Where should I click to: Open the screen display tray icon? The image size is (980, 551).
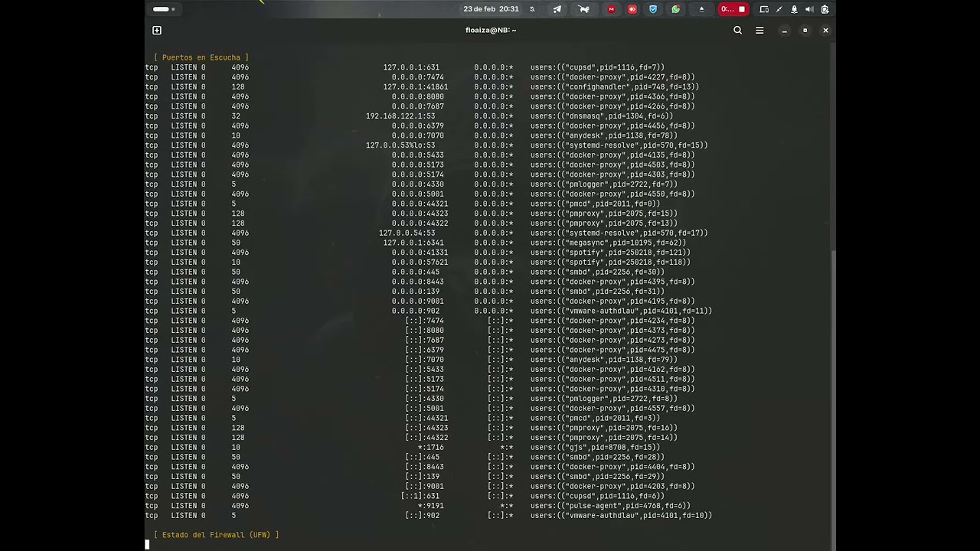point(764,9)
